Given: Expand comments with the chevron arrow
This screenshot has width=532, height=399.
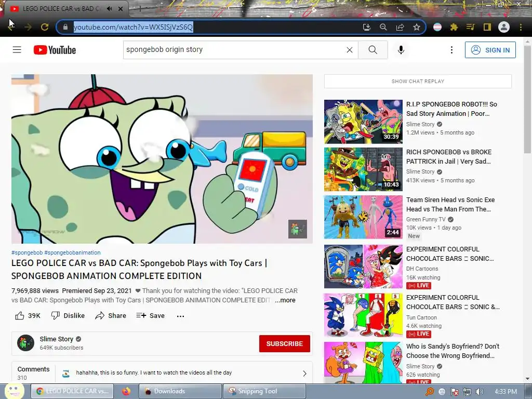Looking at the screenshot, I should [x=304, y=374].
